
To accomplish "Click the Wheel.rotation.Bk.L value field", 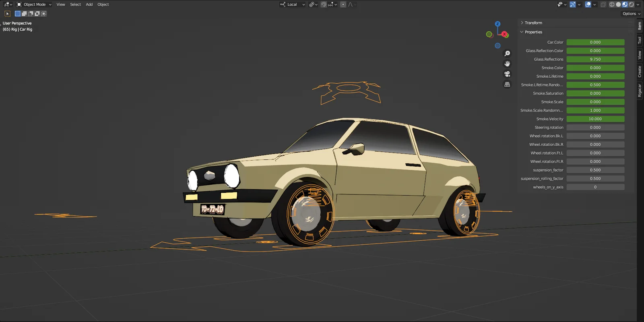I will click(x=595, y=136).
